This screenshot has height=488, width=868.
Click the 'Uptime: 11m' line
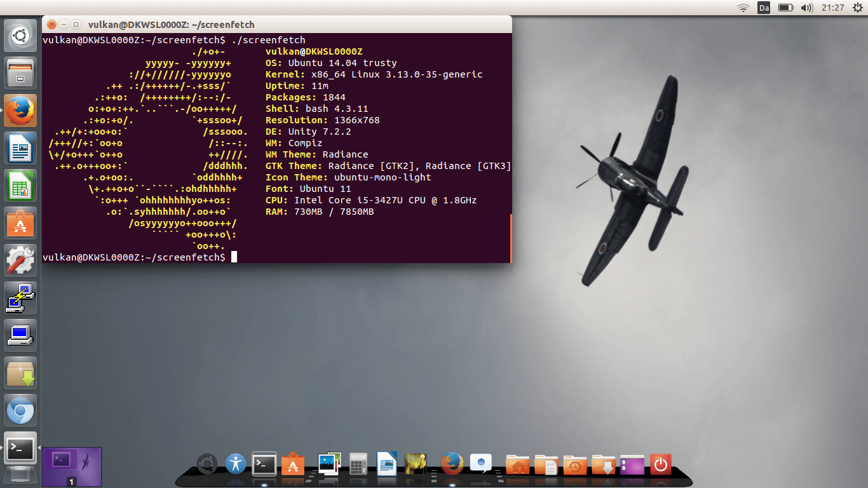(x=297, y=86)
